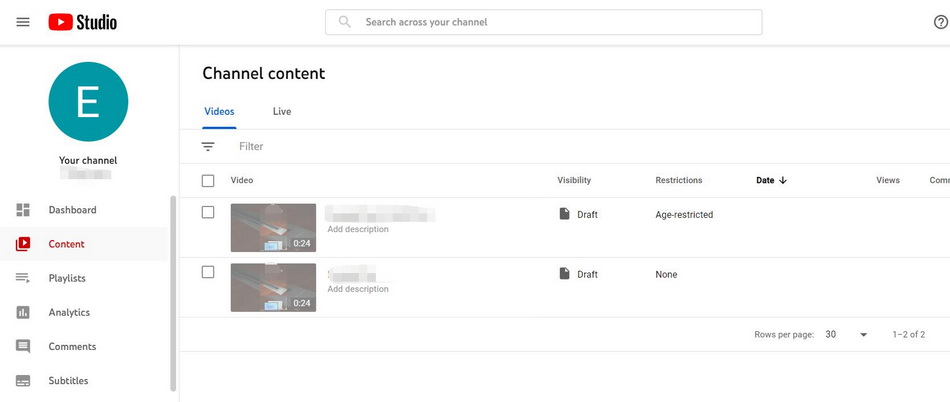Image resolution: width=950 pixels, height=402 pixels.
Task: Switch to the Live tab
Action: coord(282,112)
